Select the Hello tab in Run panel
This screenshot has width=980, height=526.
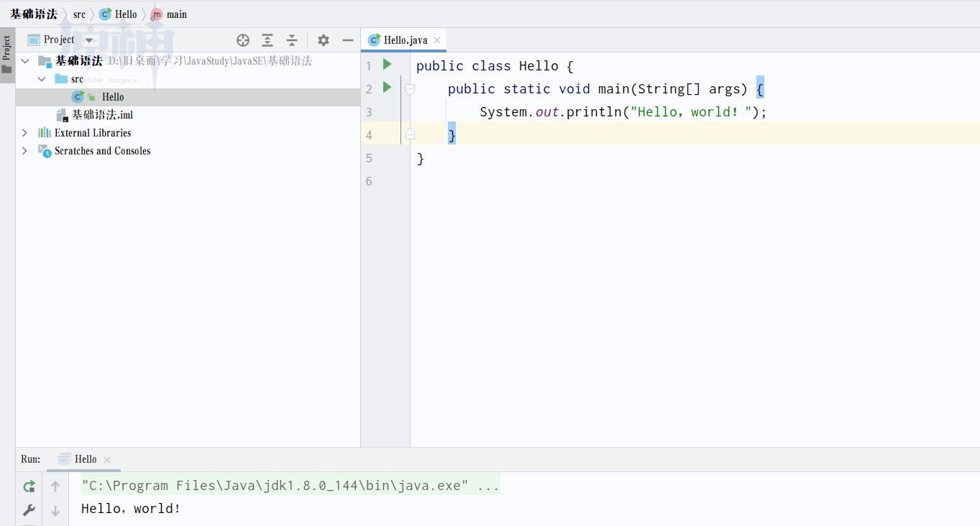(x=85, y=459)
